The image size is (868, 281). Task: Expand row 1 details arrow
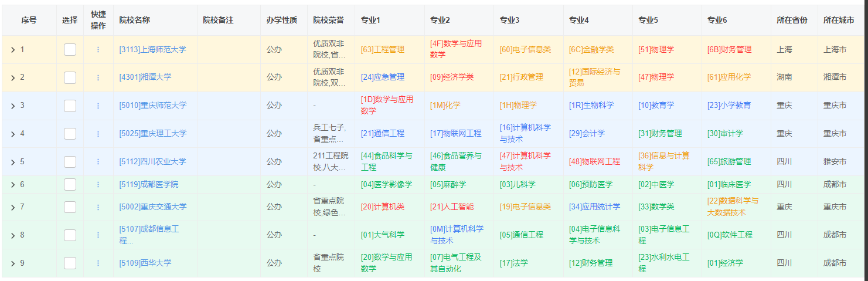coord(13,50)
